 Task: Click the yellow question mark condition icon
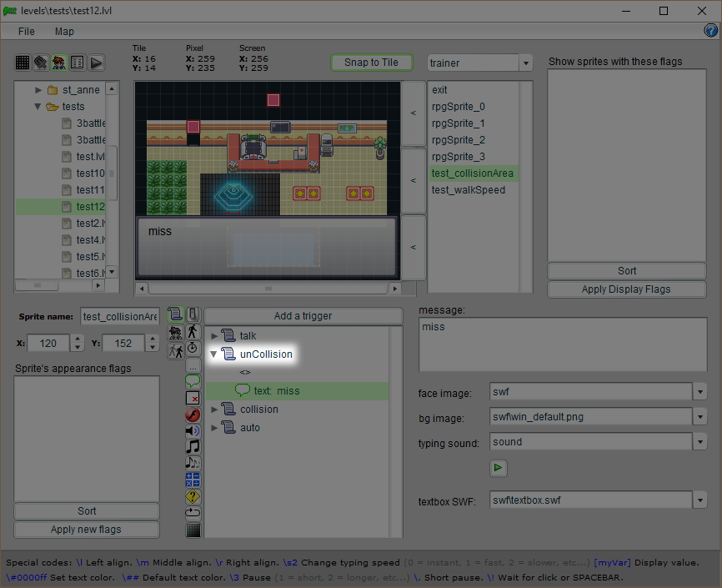point(193,496)
